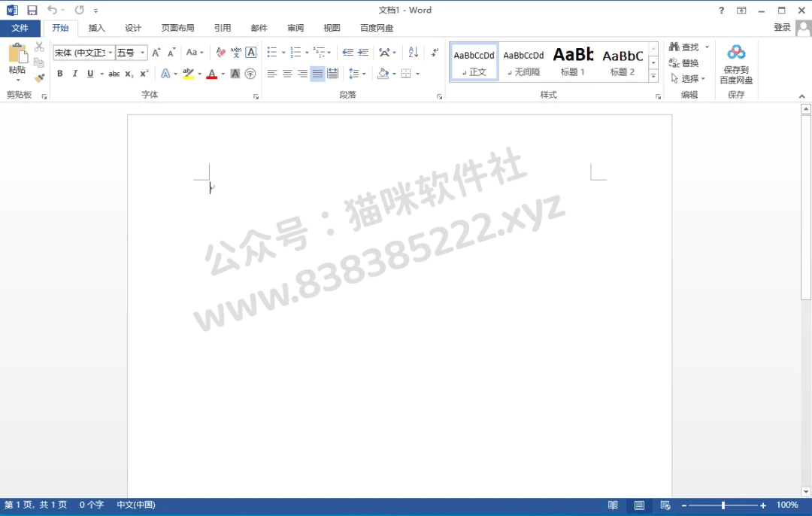The image size is (812, 516).
Task: Apply the Heading 2 (标题 2) style
Action: click(623, 62)
